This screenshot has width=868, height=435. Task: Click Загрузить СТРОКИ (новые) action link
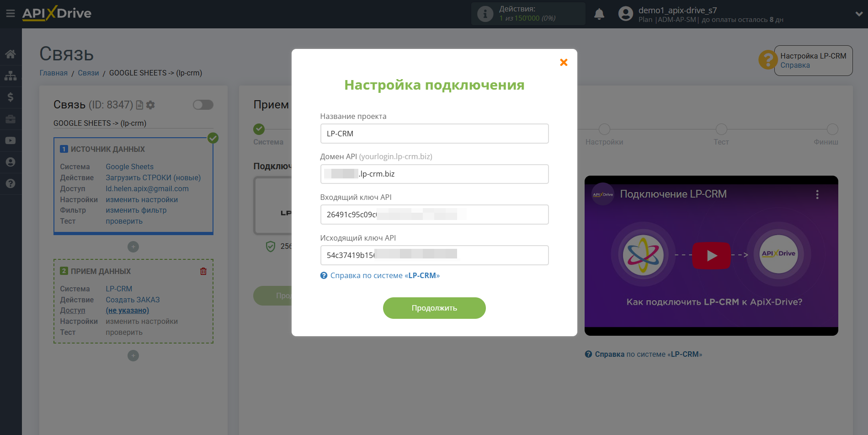[153, 177]
